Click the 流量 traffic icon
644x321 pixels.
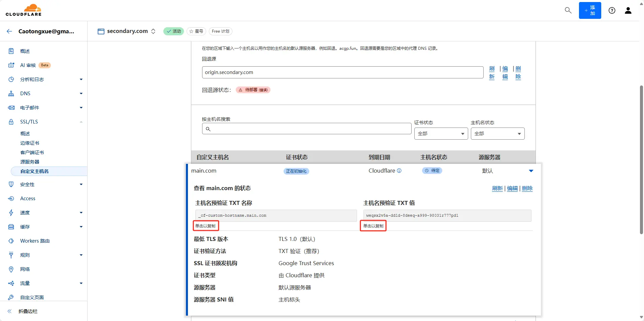tap(11, 283)
